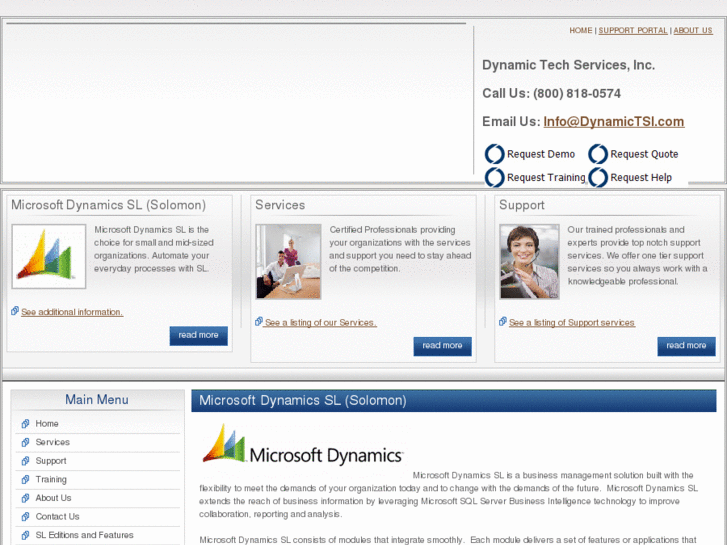
Task: Click the blue Microsoft Dynamics SL article title
Action: pos(303,401)
